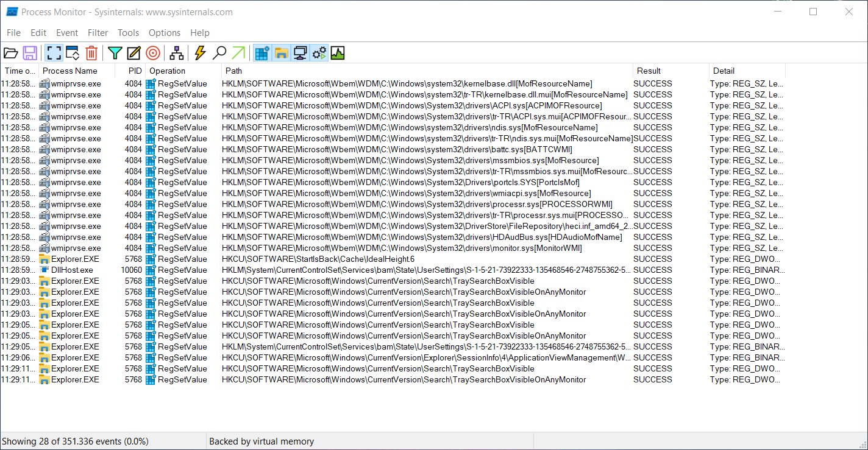Click the Process Name column header
Image resolution: width=868 pixels, height=450 pixels.
pos(70,71)
